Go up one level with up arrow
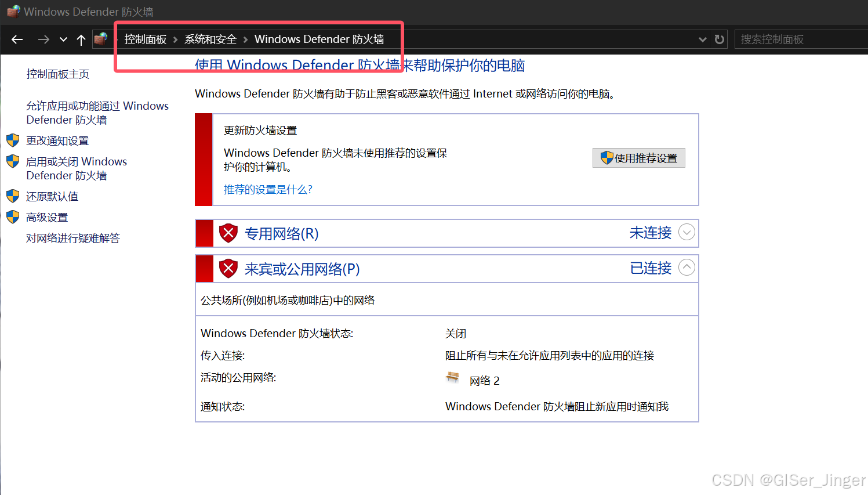This screenshot has height=495, width=868. (x=81, y=39)
